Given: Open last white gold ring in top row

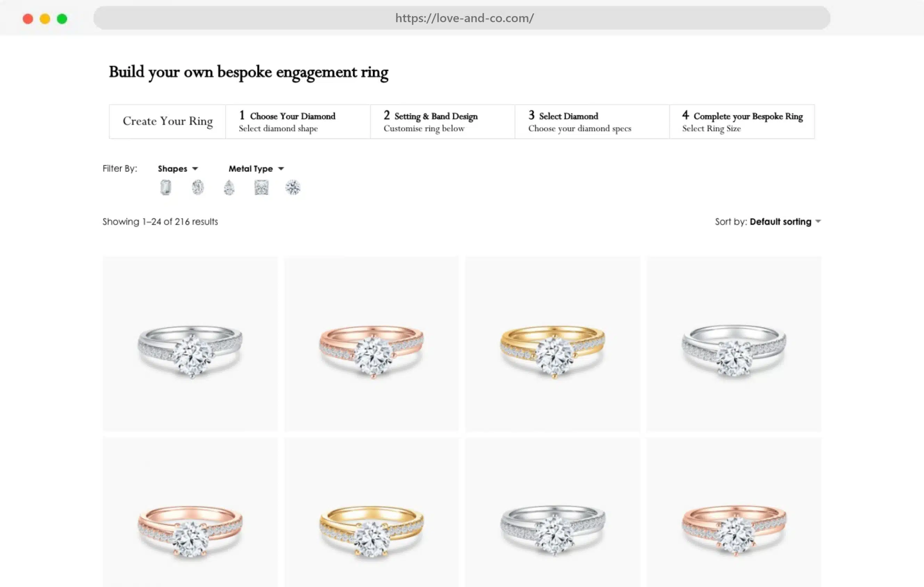Looking at the screenshot, I should (x=734, y=344).
